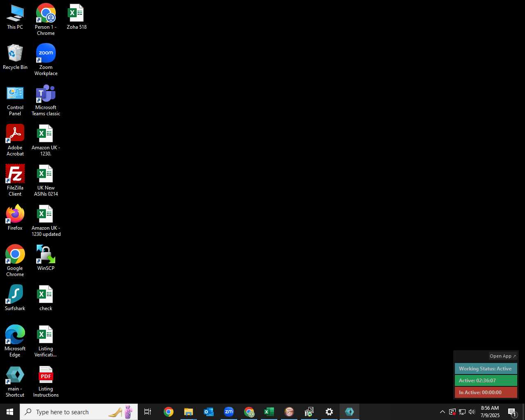Launch Google Chrome desktop shortcut

[15, 261]
